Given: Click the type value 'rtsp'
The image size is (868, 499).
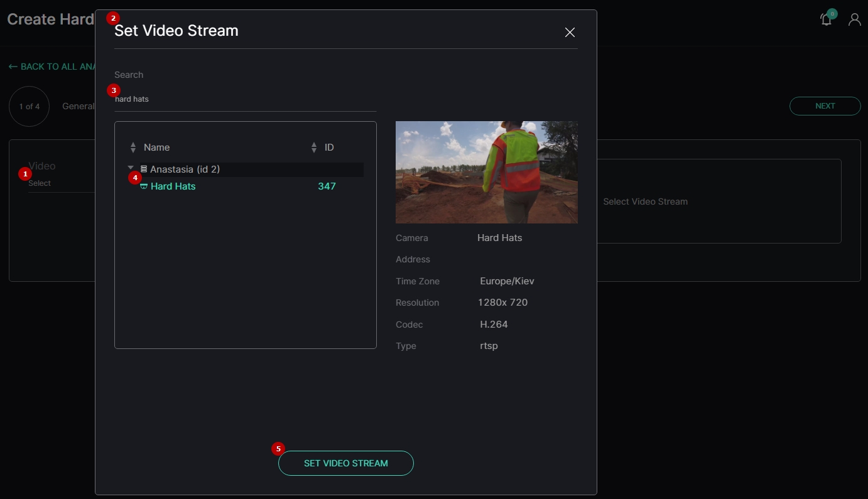Looking at the screenshot, I should (489, 346).
